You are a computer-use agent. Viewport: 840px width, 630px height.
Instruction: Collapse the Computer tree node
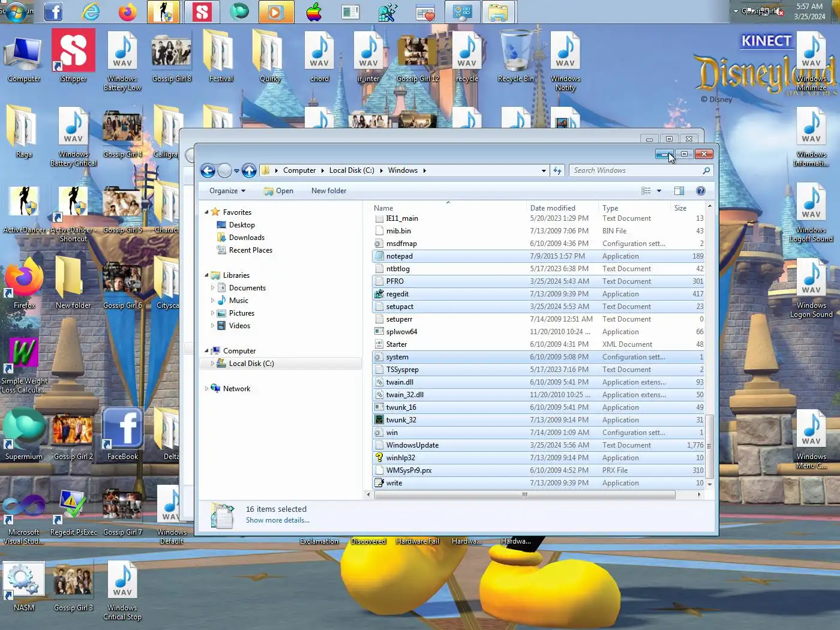coord(206,351)
